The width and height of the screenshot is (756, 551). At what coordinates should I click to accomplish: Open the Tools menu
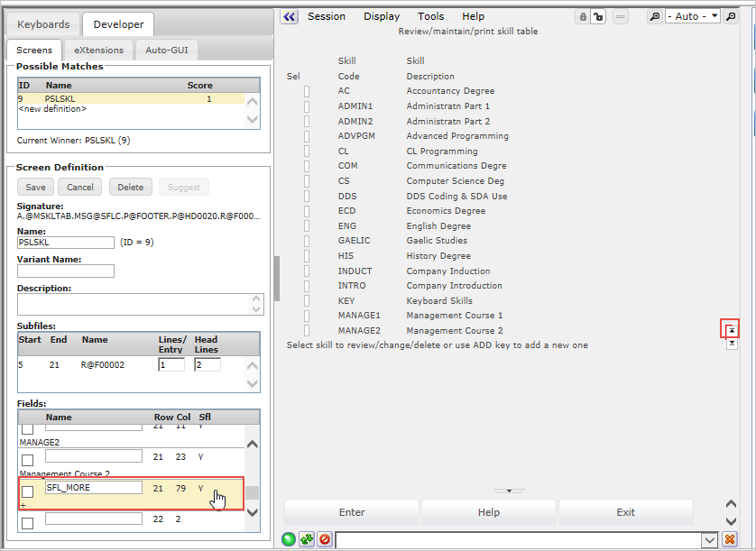click(x=430, y=16)
